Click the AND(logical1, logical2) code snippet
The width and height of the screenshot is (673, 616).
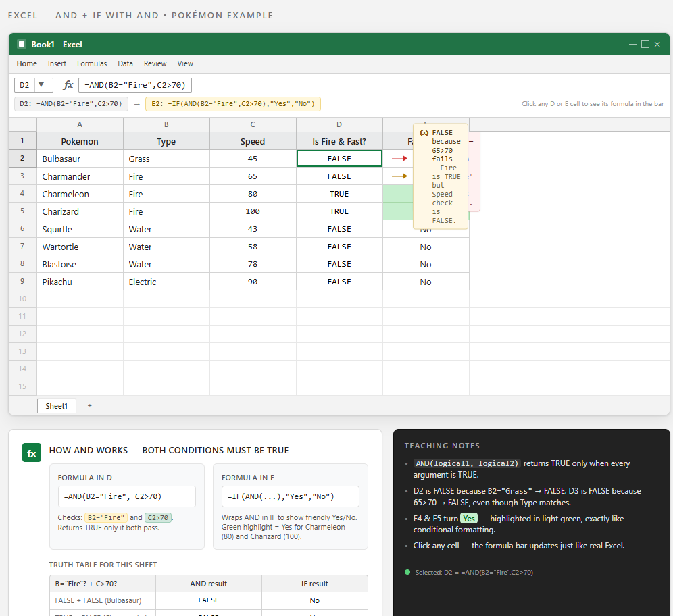pos(467,463)
